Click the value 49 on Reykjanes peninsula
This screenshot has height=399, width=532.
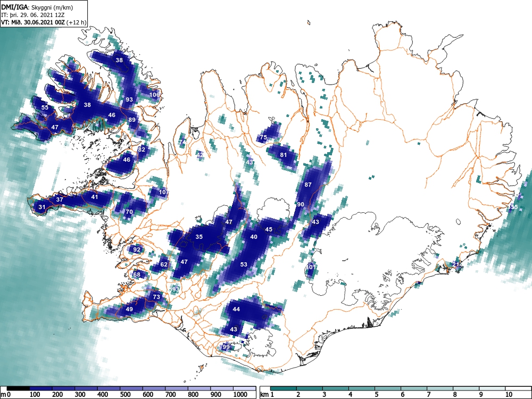point(129,309)
